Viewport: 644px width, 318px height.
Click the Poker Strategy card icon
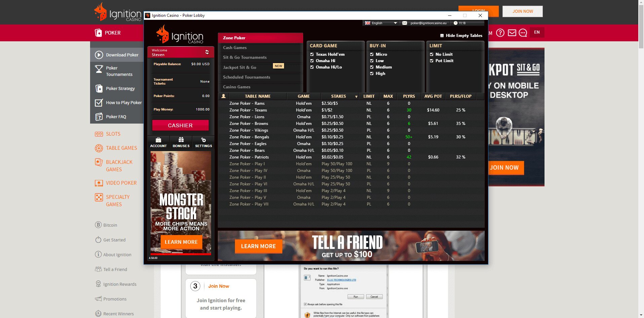99,88
